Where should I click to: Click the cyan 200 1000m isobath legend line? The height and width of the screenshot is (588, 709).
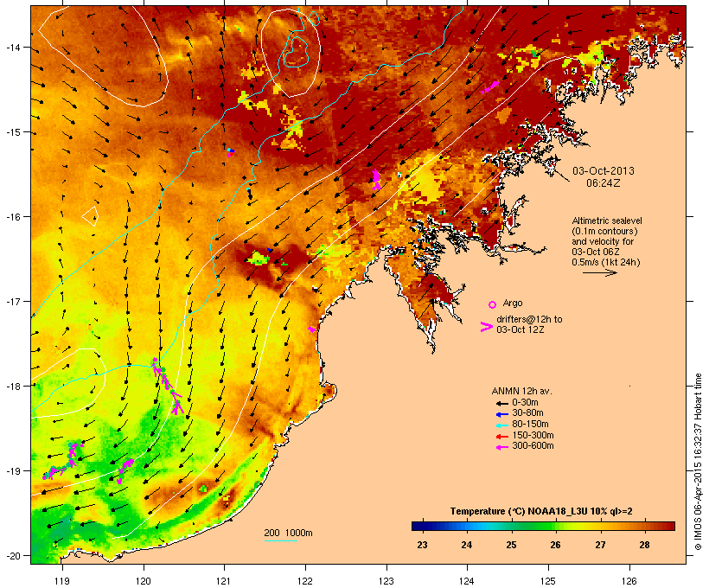[280, 540]
